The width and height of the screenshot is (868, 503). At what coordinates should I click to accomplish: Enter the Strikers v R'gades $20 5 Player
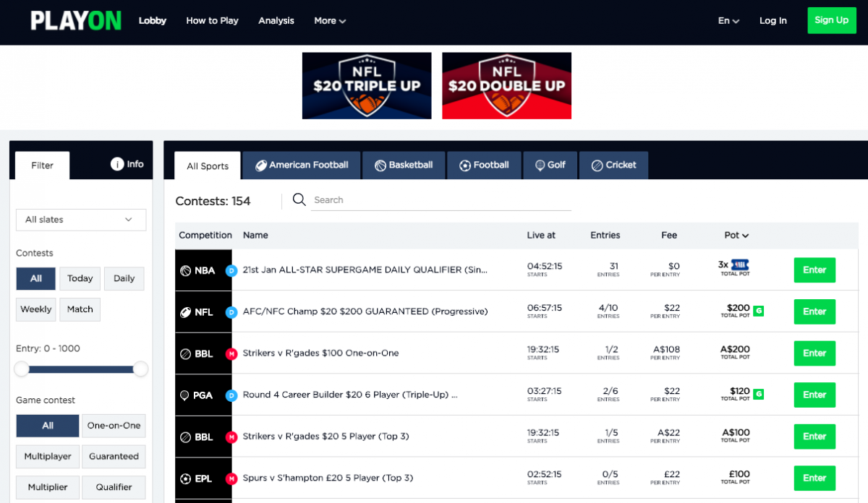pyautogui.click(x=814, y=437)
